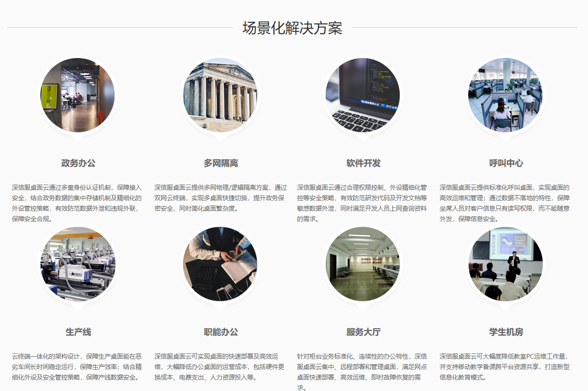This screenshot has width=588, height=391.
Task: Select the 软件开发 laptop code image
Action: [x=363, y=95]
